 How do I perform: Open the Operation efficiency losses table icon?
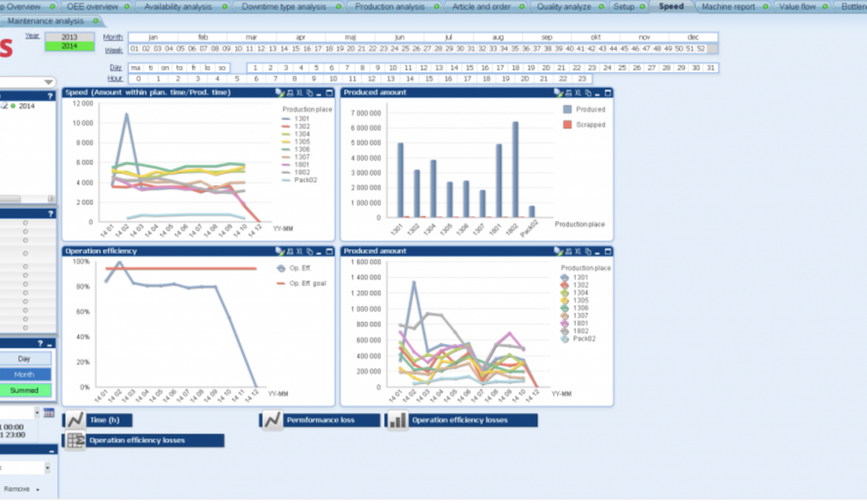76,440
